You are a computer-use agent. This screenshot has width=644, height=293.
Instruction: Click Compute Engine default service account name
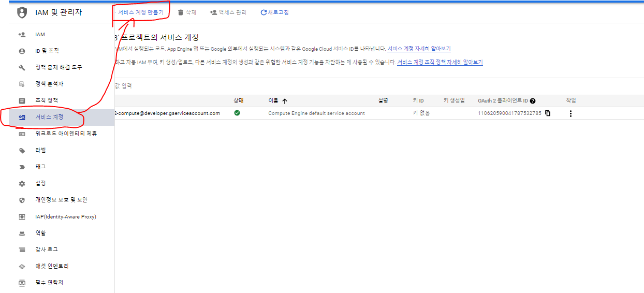[x=316, y=113]
